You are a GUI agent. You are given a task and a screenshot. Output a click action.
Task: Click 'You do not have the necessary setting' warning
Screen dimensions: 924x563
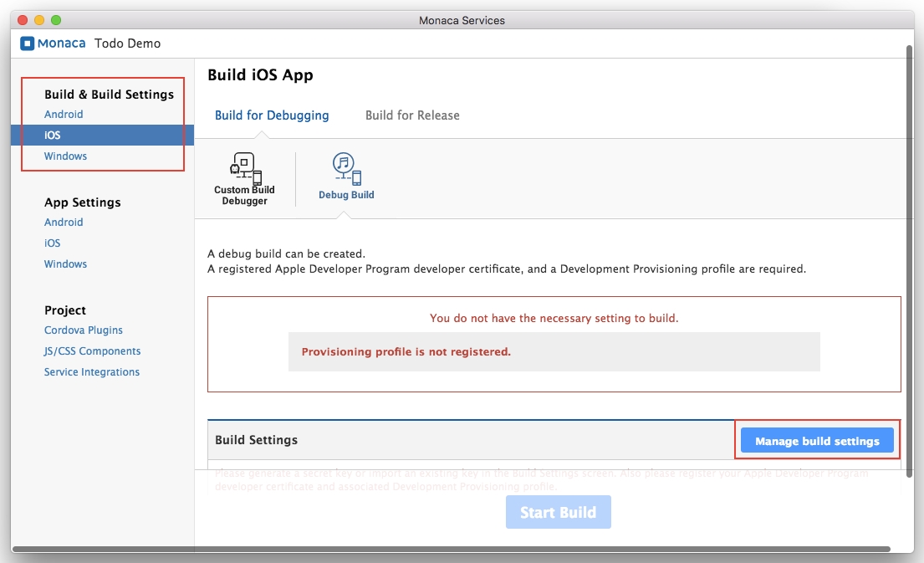[554, 319]
